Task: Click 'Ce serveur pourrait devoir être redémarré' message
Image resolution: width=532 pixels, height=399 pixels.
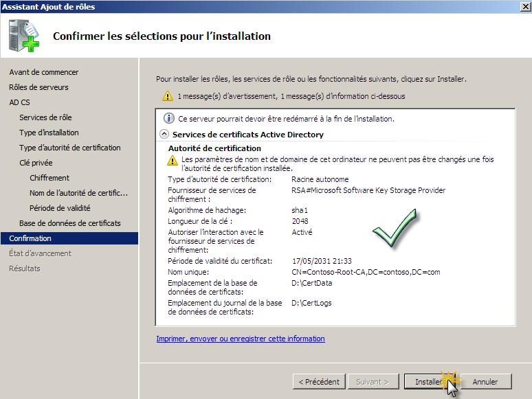Action: (286, 119)
